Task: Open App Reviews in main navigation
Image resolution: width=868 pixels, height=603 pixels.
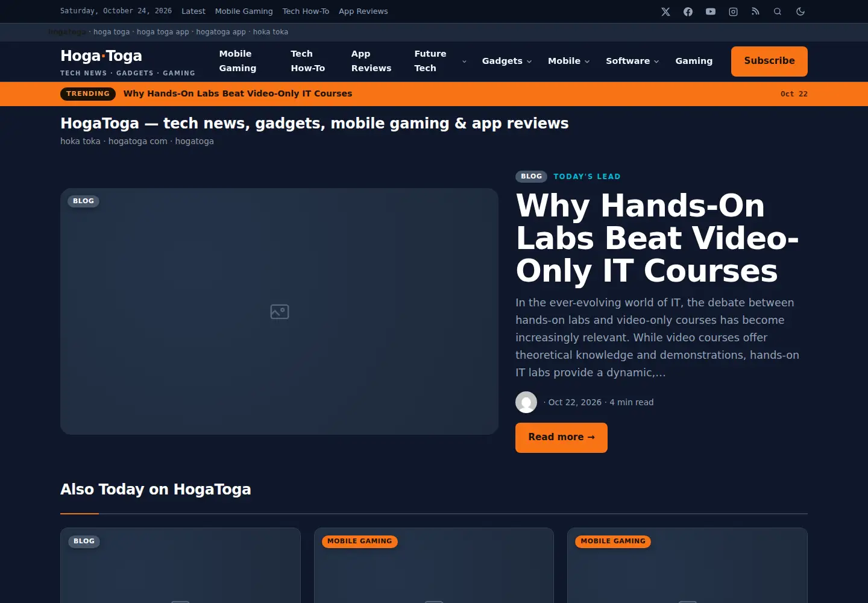Action: point(371,61)
